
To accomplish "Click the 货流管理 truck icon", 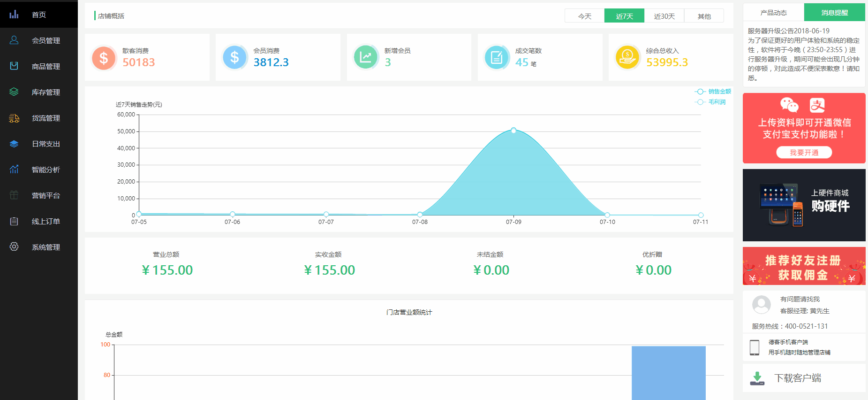I will coord(14,118).
